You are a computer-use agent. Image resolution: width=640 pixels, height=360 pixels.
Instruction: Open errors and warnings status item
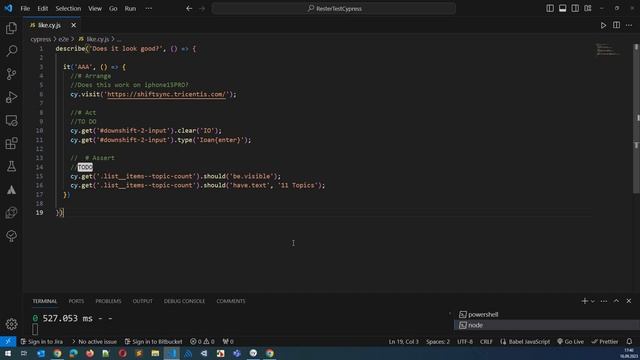coord(202,341)
